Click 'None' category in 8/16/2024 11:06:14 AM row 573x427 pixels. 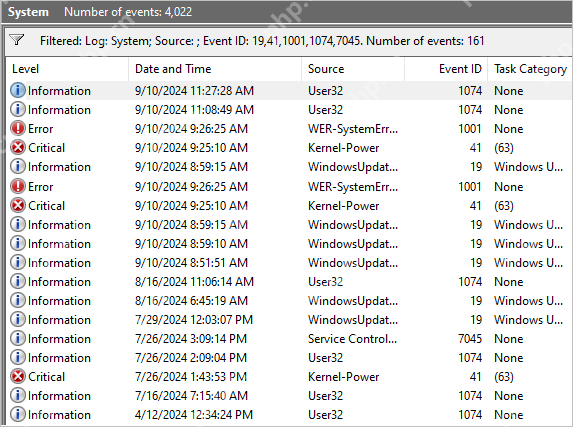point(508,282)
